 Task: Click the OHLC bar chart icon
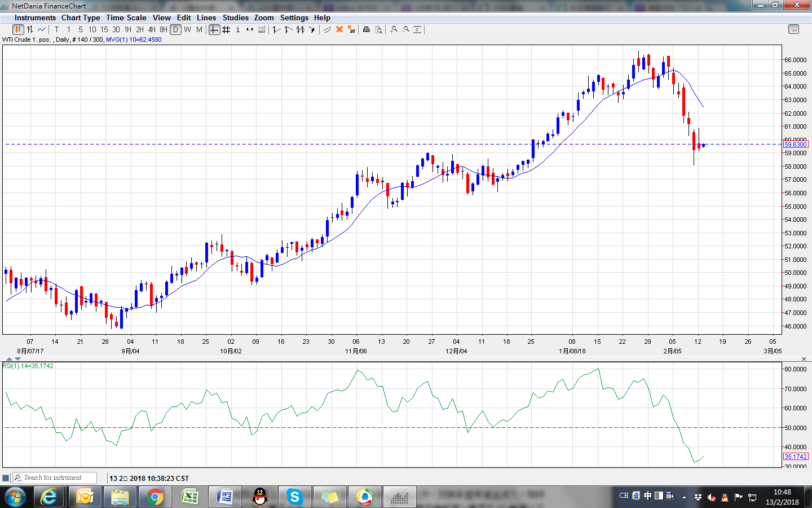pyautogui.click(x=30, y=29)
